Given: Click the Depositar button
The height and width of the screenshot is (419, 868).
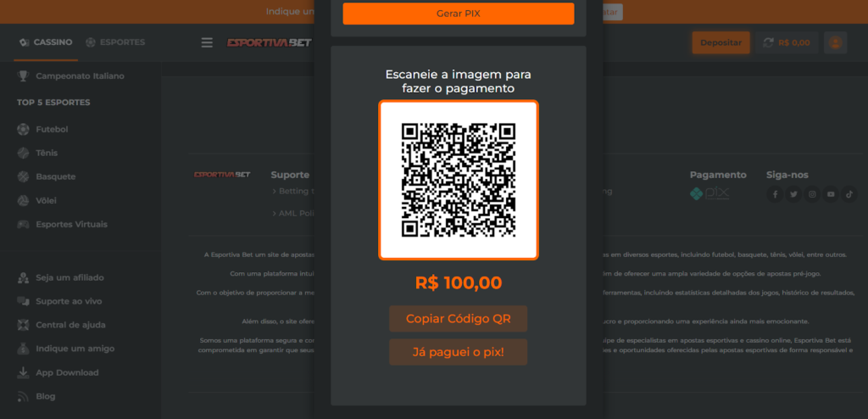Looking at the screenshot, I should 721,42.
